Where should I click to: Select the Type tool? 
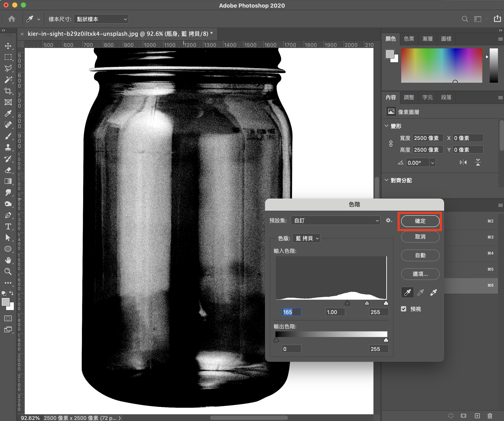pos(8,227)
